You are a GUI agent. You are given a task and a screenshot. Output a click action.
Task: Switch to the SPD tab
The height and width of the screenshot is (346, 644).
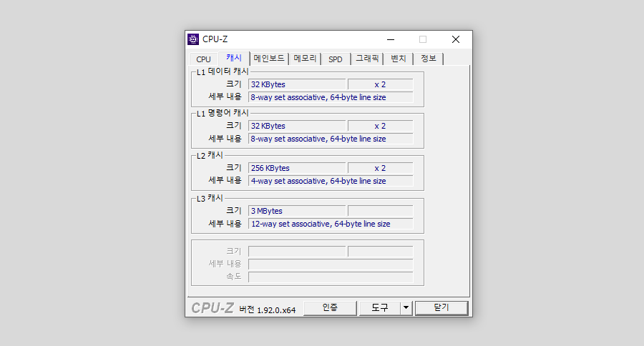336,59
